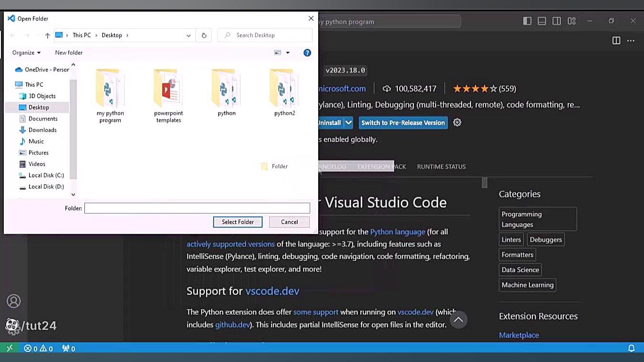Open Accounts icon in activity bar

point(13,301)
